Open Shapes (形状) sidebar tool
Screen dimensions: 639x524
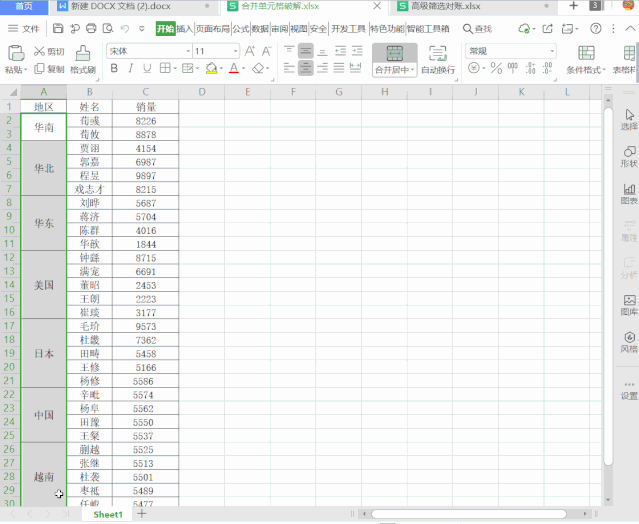pos(629,157)
